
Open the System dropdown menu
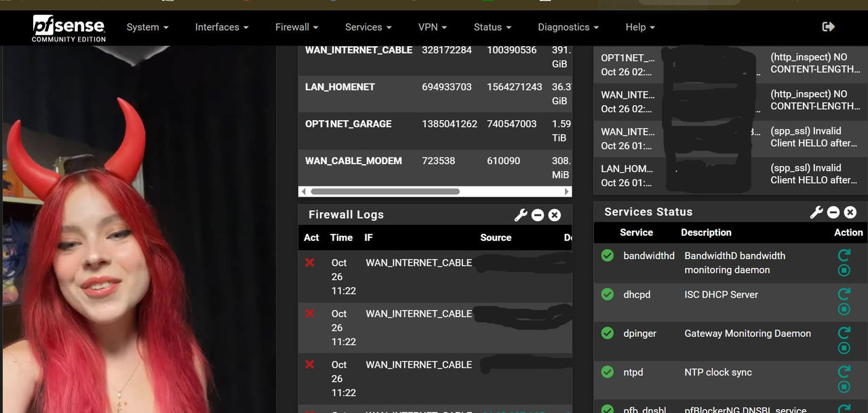point(147,27)
